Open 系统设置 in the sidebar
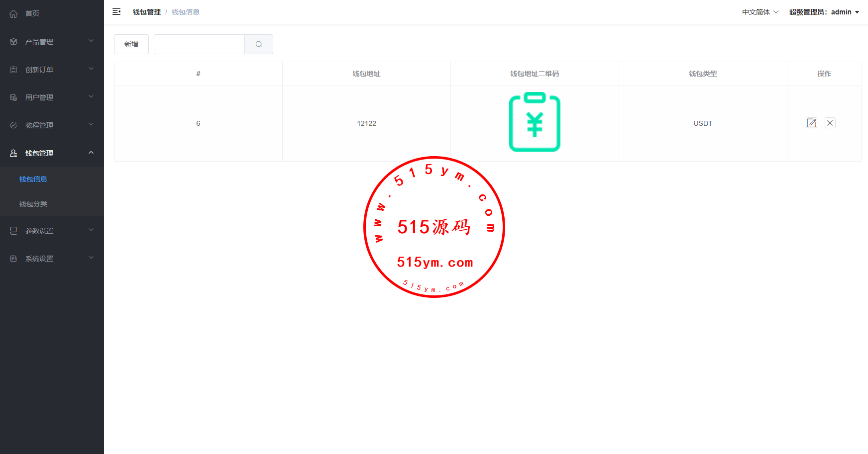Image resolution: width=868 pixels, height=454 pixels. 39,259
